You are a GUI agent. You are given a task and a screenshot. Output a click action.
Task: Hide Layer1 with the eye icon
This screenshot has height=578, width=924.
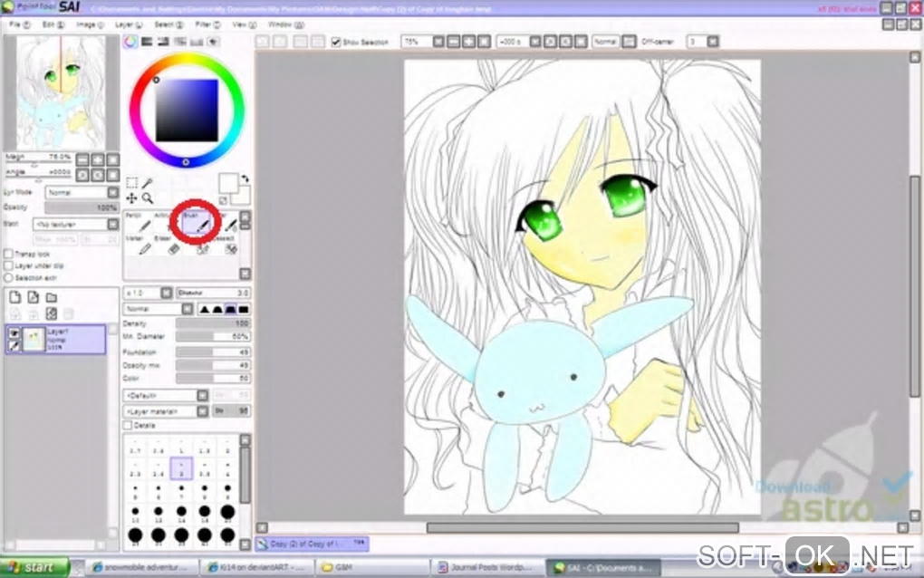tap(14, 332)
